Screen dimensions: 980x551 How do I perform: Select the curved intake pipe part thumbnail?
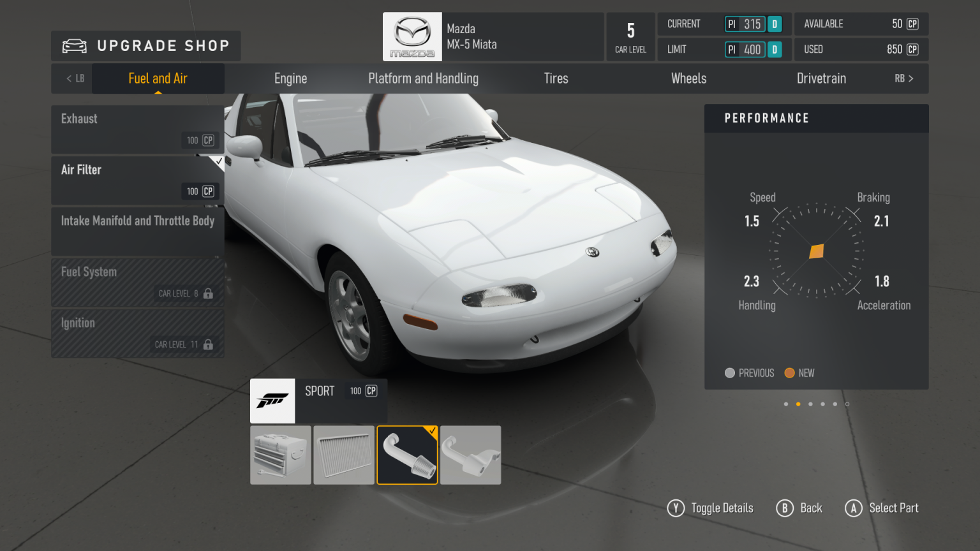(407, 455)
